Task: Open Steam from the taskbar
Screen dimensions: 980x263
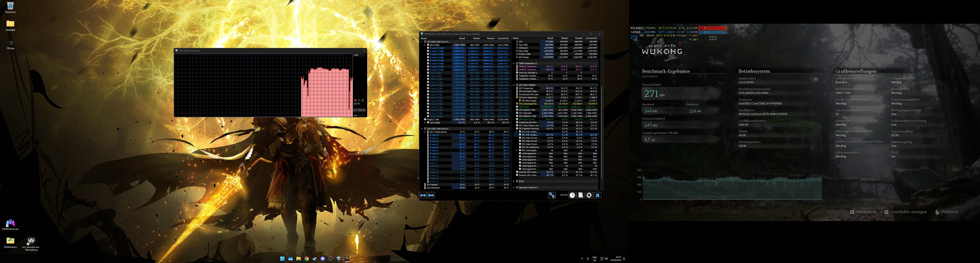Action: coord(315,259)
